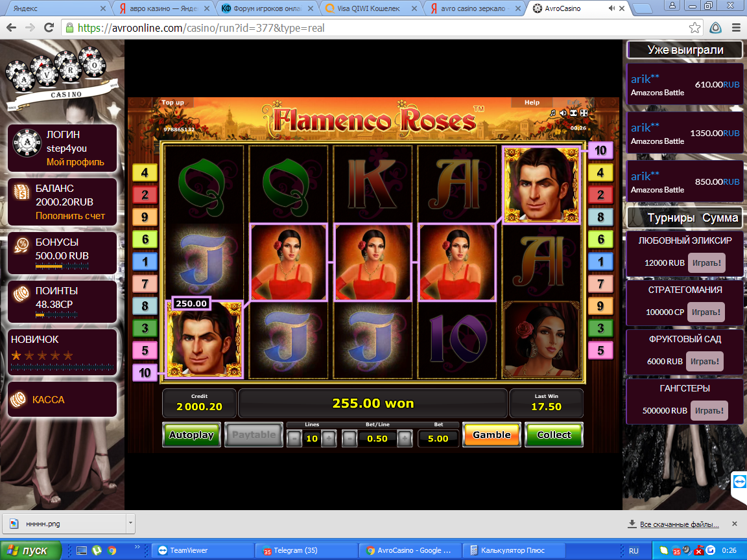
Task: Select payline 9 marker on left side
Action: (x=145, y=217)
